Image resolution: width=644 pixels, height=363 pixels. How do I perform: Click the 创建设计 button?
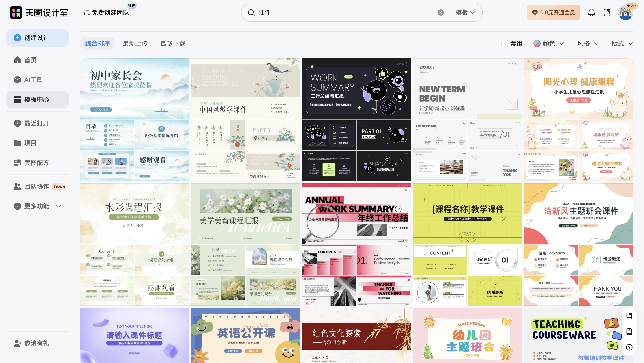(37, 37)
